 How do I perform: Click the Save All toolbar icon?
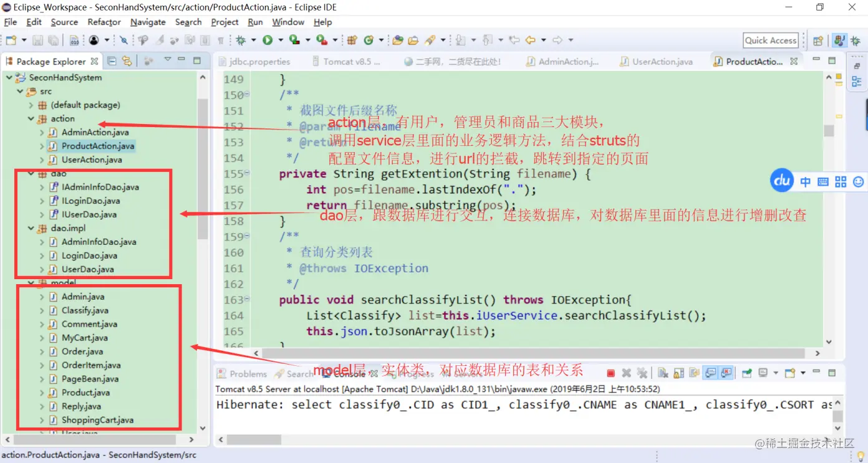coord(53,40)
